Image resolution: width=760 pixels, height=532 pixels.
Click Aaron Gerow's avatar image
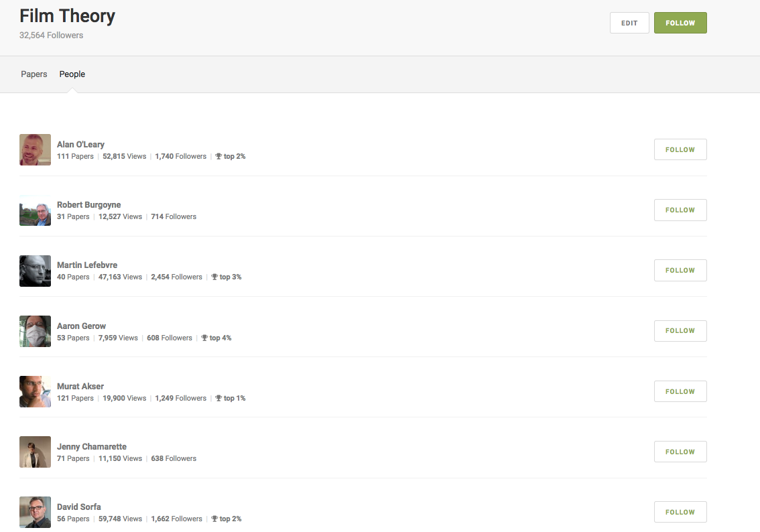[35, 331]
